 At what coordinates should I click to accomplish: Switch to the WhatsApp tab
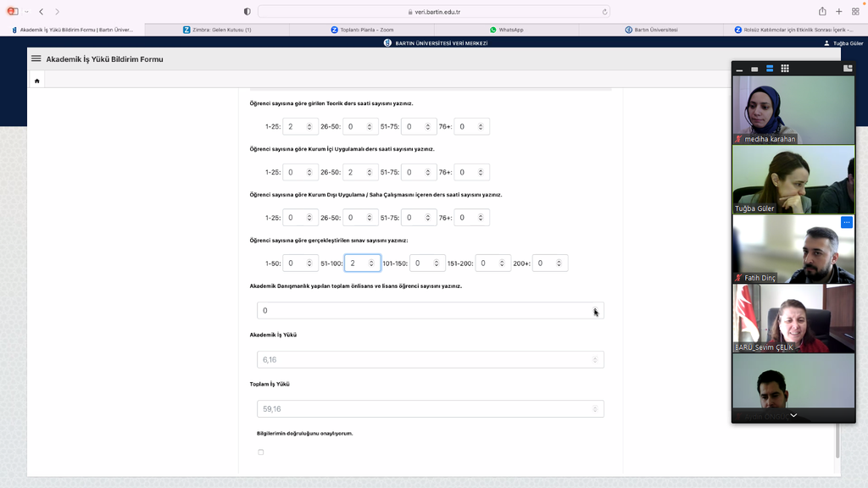(x=506, y=30)
